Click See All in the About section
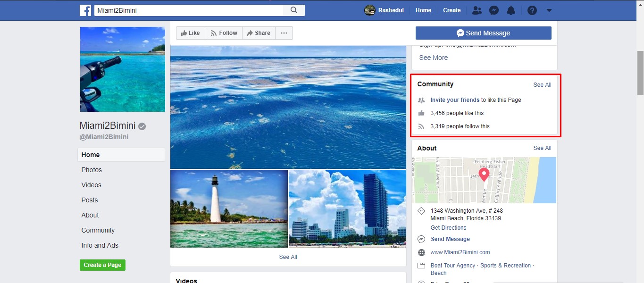 pyautogui.click(x=542, y=148)
